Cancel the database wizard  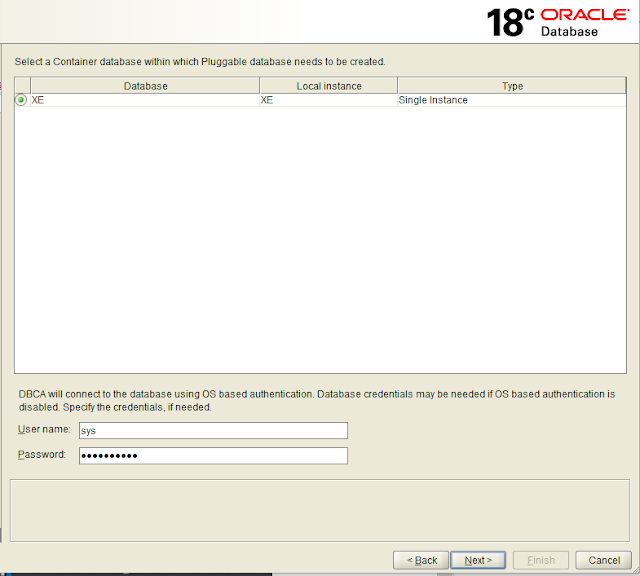603,560
